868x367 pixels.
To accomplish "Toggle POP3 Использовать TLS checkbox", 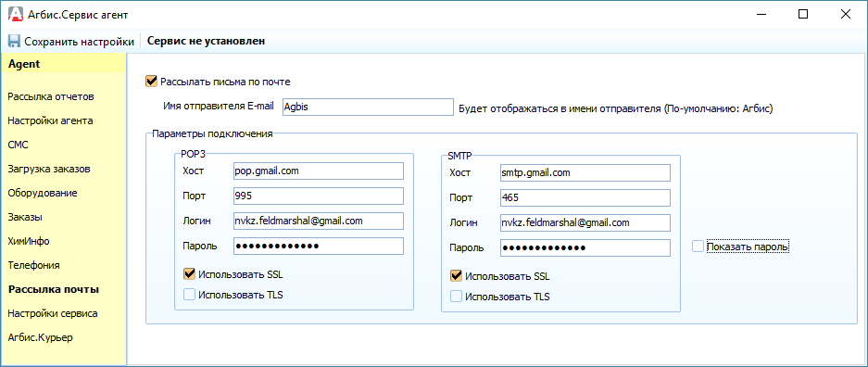I will (189, 295).
